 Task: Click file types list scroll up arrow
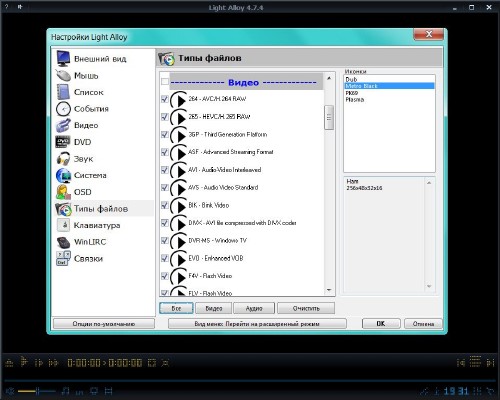tap(329, 78)
